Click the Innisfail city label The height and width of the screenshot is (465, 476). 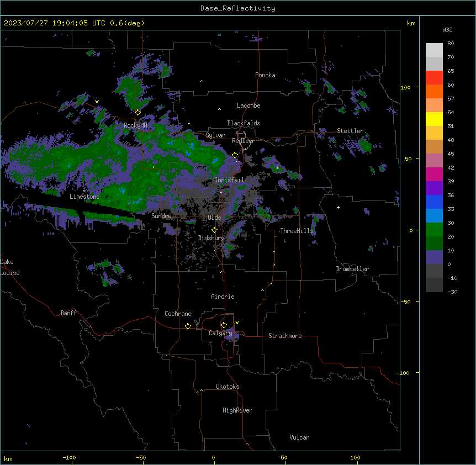(229, 180)
